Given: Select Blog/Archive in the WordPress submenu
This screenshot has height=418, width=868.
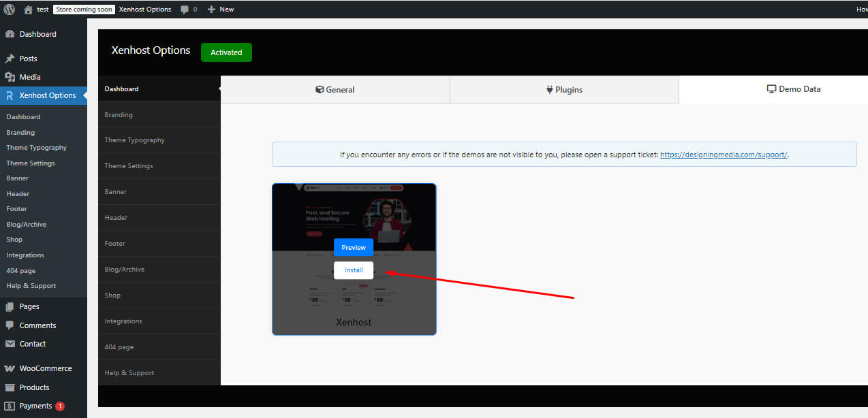Looking at the screenshot, I should point(27,225).
